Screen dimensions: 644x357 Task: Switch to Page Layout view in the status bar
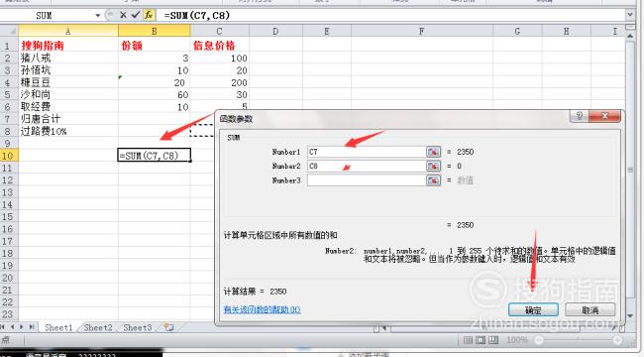click(x=481, y=340)
